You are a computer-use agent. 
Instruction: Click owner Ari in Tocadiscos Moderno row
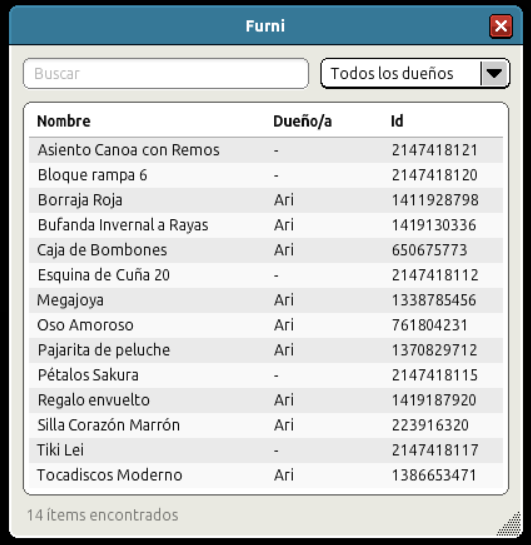pyautogui.click(x=284, y=476)
